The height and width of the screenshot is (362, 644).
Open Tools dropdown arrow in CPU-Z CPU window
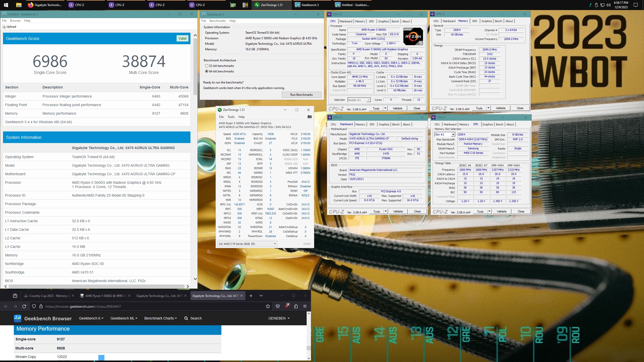coord(385,108)
